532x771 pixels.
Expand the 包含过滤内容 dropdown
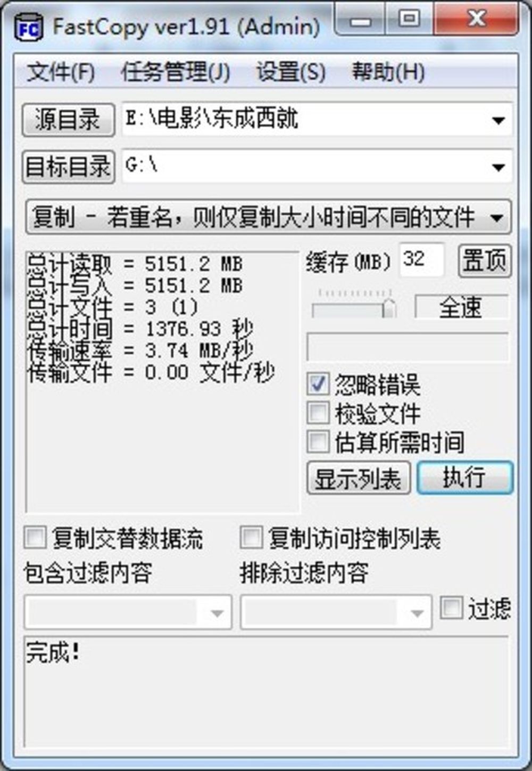(x=217, y=613)
